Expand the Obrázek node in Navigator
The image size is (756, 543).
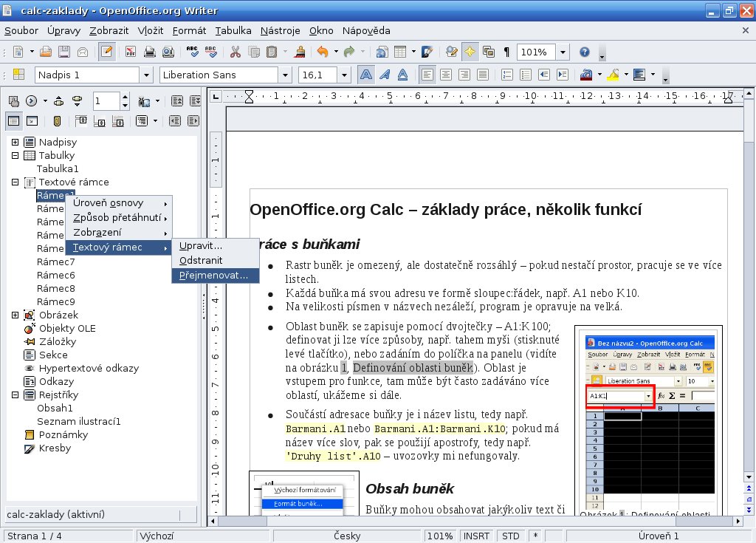click(15, 315)
